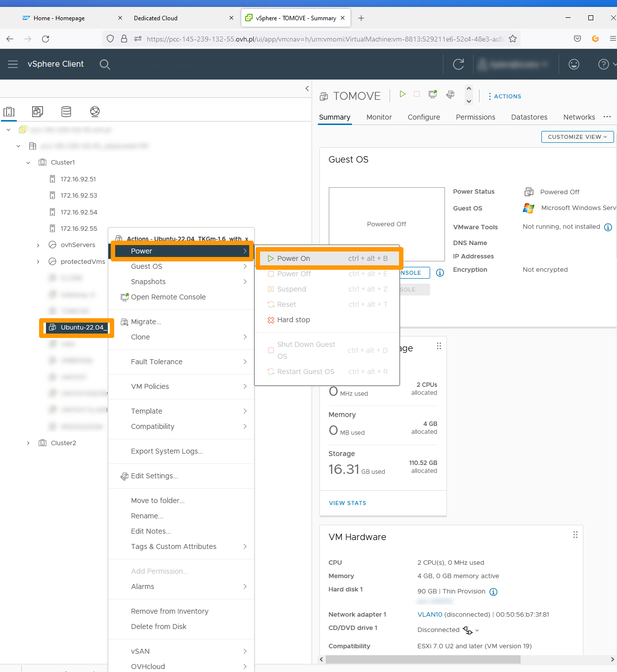This screenshot has width=617, height=672.
Task: Click the VIEW STATS link
Action: (x=348, y=503)
